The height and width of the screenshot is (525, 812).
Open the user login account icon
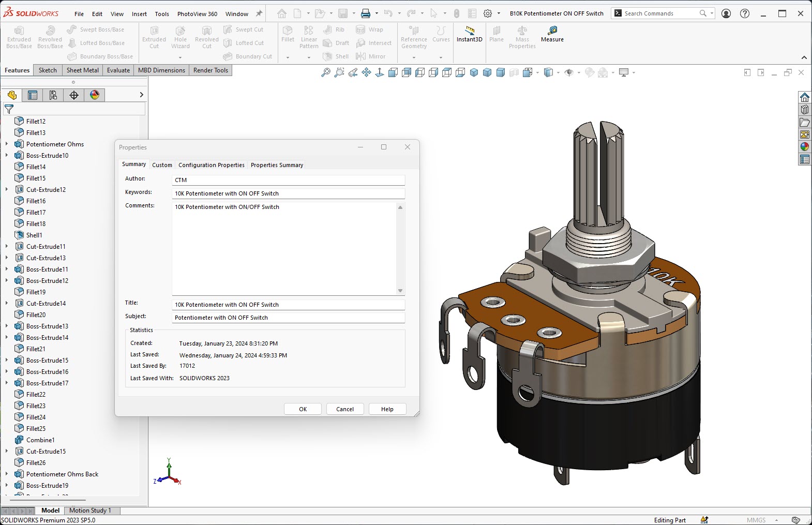point(726,13)
